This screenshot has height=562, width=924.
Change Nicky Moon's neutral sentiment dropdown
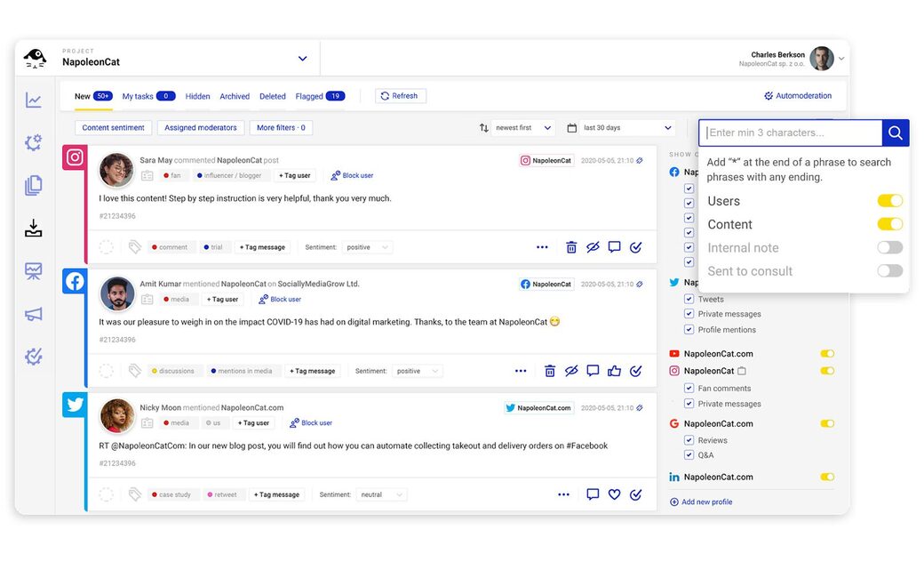tap(381, 494)
